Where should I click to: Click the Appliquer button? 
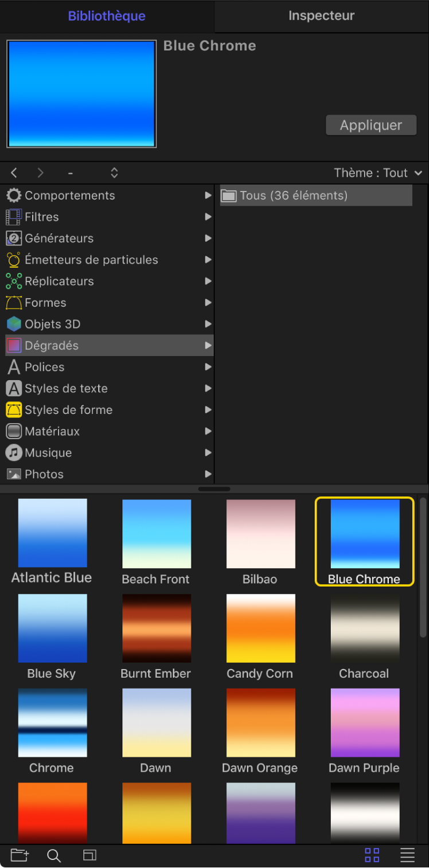point(371,125)
